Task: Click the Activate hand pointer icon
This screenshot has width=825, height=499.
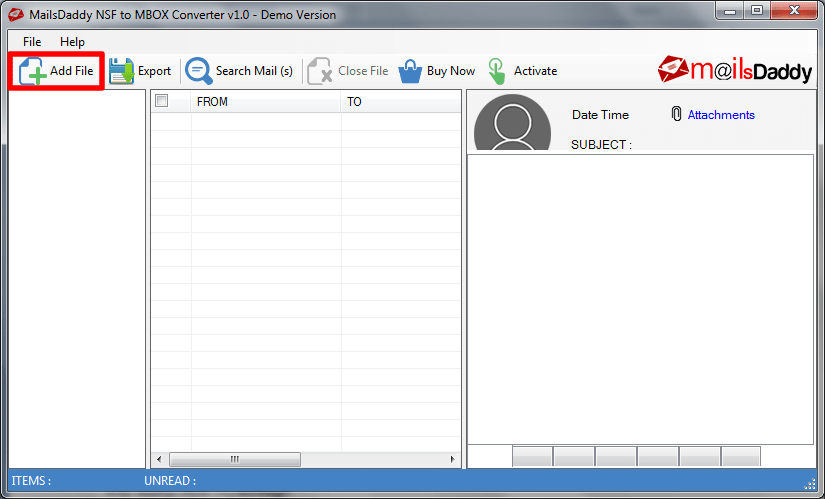Action: pyautogui.click(x=496, y=71)
